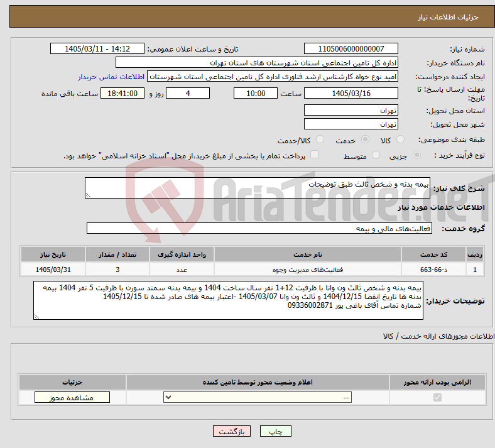Click service code ذ-66-663 cell

point(434,270)
